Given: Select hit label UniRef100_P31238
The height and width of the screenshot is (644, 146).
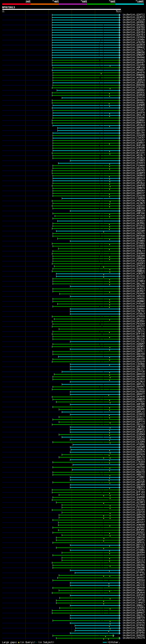Looking at the screenshot, I should pos(133,535).
